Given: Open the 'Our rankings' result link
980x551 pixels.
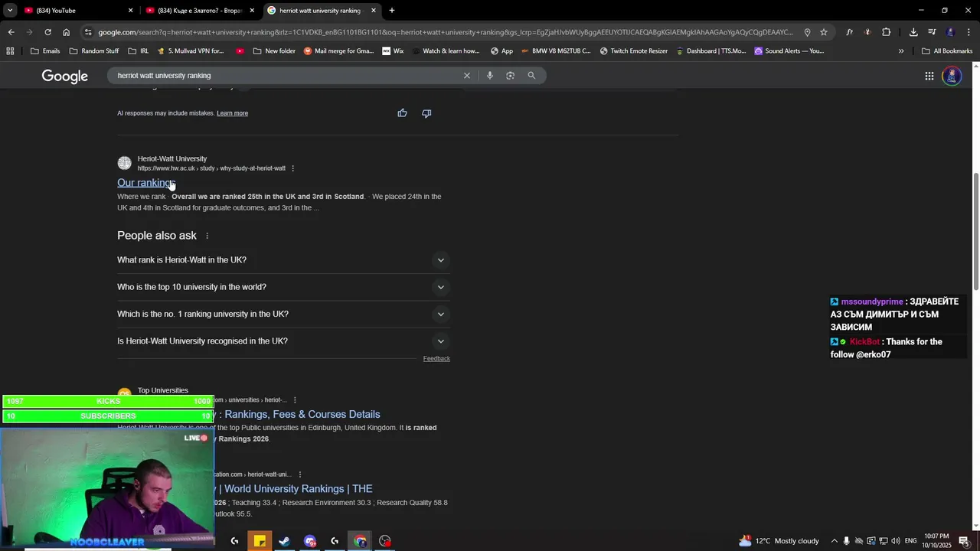Looking at the screenshot, I should click(146, 183).
